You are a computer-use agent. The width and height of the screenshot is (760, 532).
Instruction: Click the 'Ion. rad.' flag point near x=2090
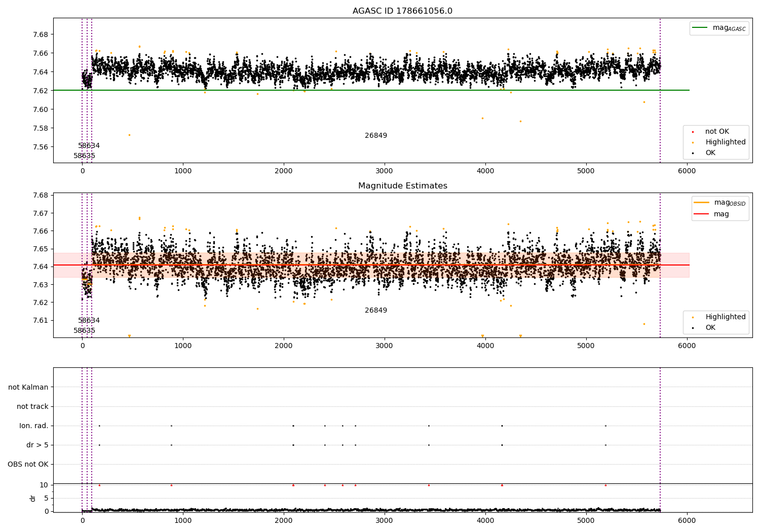[293, 426]
